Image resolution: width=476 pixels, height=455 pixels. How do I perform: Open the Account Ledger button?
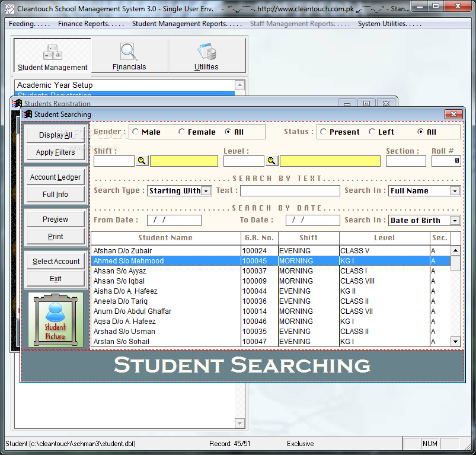(55, 177)
